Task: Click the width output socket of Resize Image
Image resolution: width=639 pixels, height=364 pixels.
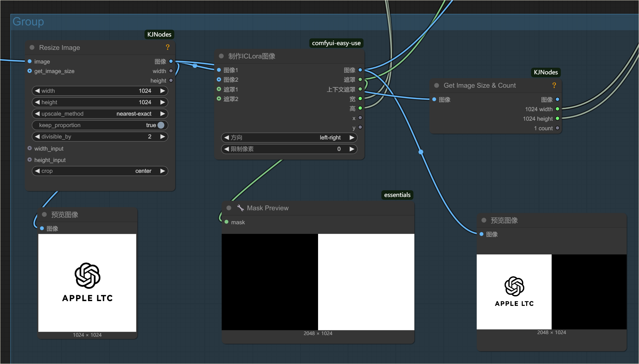Action: click(171, 71)
